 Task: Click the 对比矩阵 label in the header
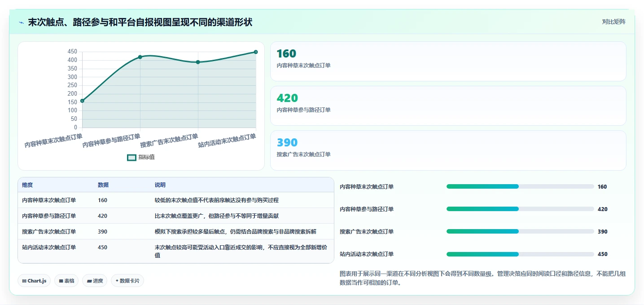pos(613,22)
